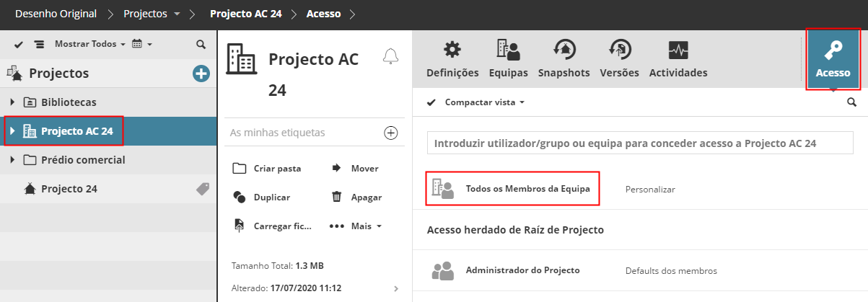Image resolution: width=868 pixels, height=302 pixels.
Task: Click the checkmark icon in left toolbar
Action: [19, 44]
